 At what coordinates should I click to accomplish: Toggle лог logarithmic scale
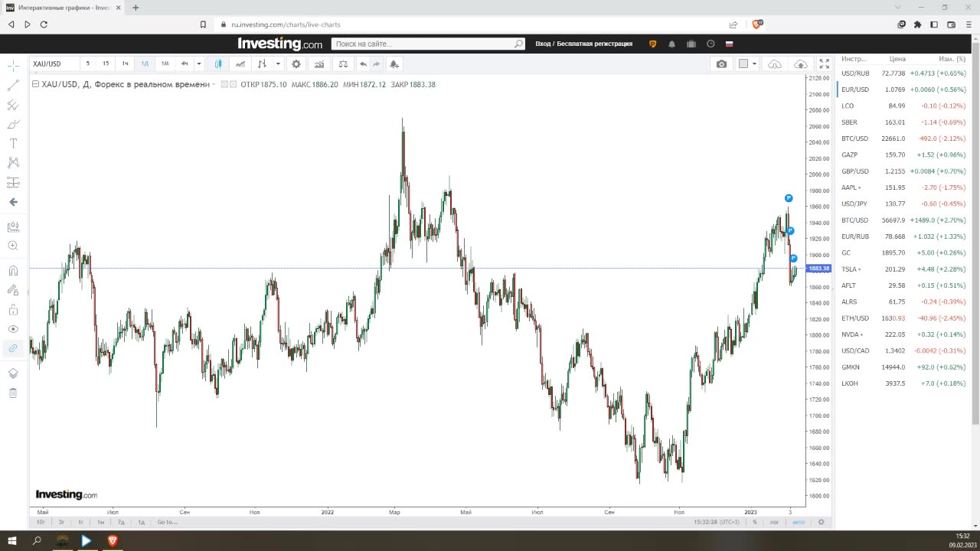[x=774, y=522]
